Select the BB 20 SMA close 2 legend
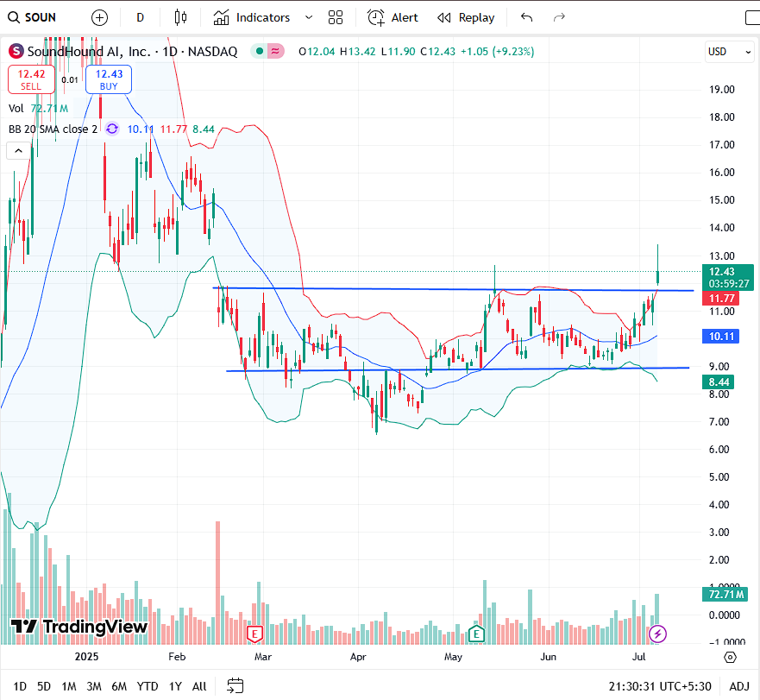Image resolution: width=760 pixels, height=700 pixels. 53,129
